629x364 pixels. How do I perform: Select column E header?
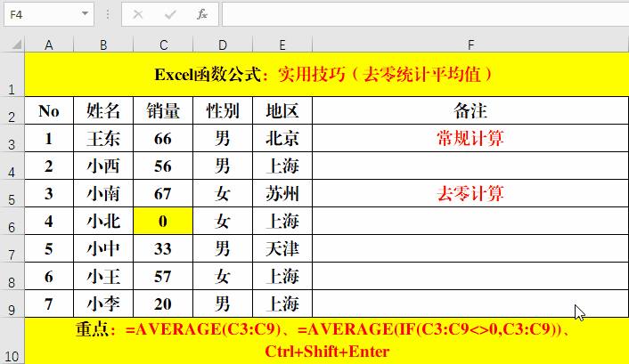pos(282,44)
